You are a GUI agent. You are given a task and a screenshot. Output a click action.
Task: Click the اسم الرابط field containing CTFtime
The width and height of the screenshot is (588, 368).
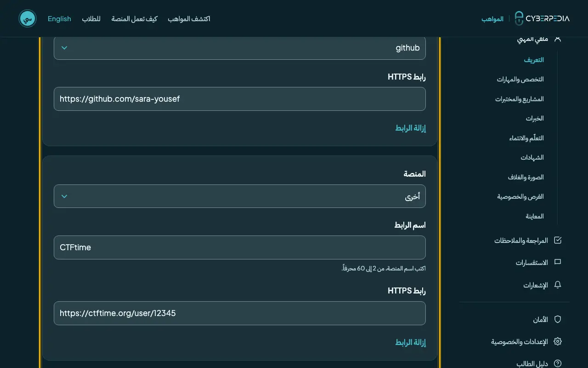click(x=240, y=247)
